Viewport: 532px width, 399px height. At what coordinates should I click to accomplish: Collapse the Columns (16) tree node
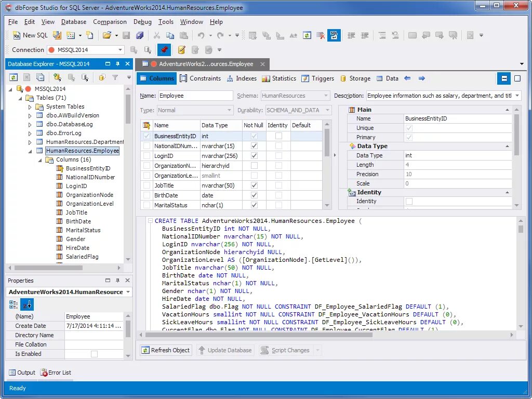(x=39, y=159)
